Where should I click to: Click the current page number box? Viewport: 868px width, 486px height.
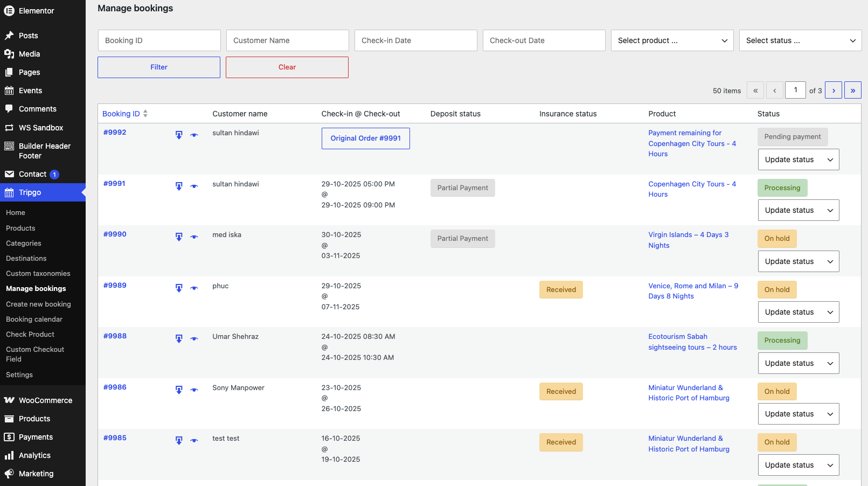pos(796,90)
